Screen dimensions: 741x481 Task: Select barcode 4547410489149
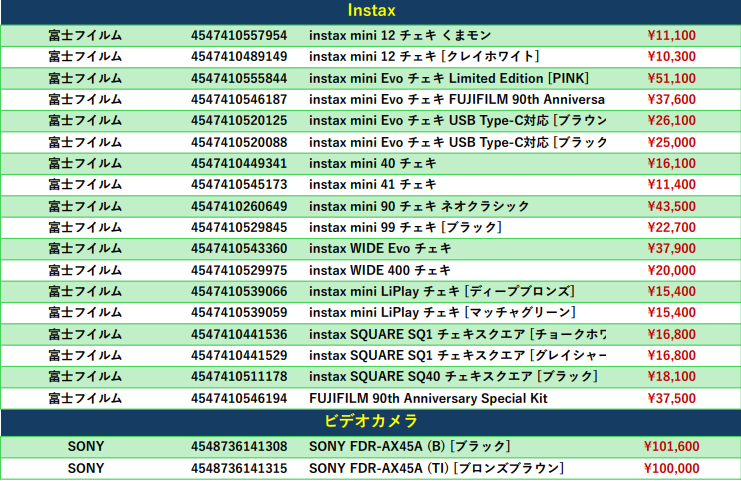point(239,57)
